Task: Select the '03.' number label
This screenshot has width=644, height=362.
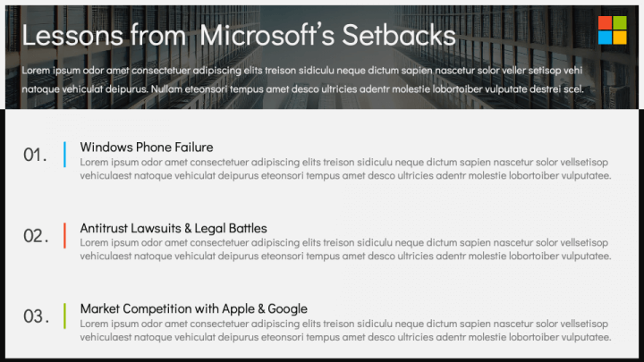Action: [36, 316]
